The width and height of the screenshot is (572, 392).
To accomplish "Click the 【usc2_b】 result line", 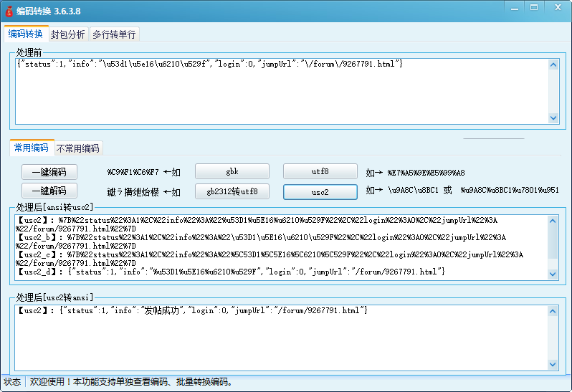I will pyautogui.click(x=261, y=242).
